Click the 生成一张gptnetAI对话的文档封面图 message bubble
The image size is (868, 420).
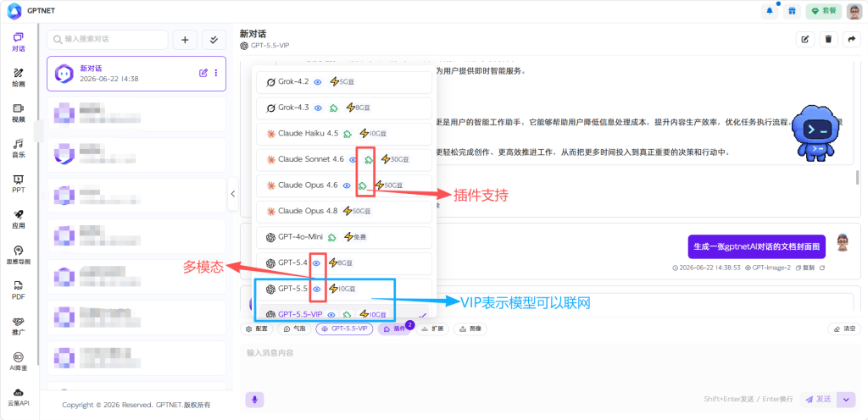pyautogui.click(x=756, y=246)
